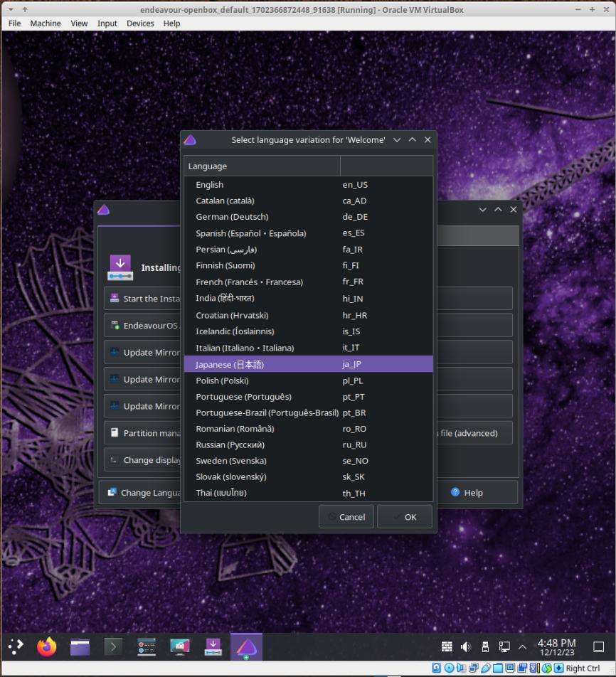Click the EndeavourOS Welcome taskbar icon
This screenshot has height=677, width=616.
pos(246,647)
